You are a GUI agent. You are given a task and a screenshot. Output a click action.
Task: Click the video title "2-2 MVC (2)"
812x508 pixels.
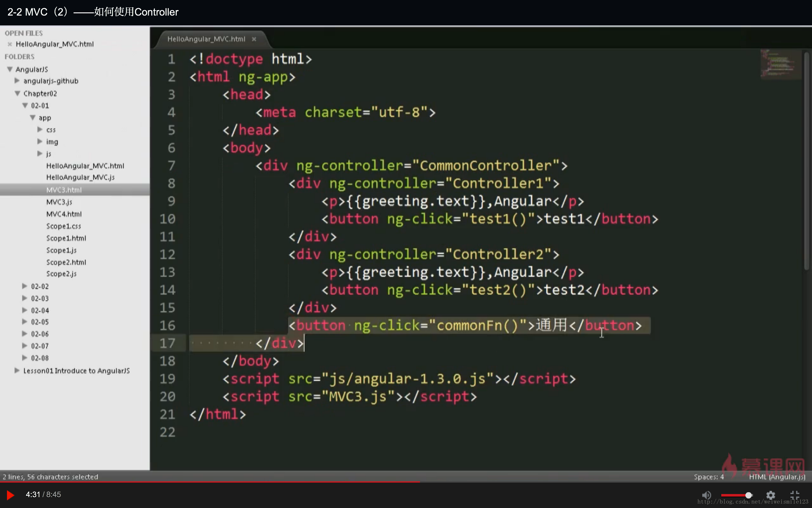point(37,12)
